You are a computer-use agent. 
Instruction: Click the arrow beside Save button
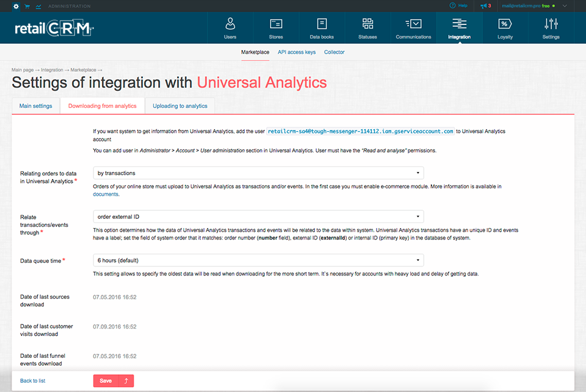126,381
